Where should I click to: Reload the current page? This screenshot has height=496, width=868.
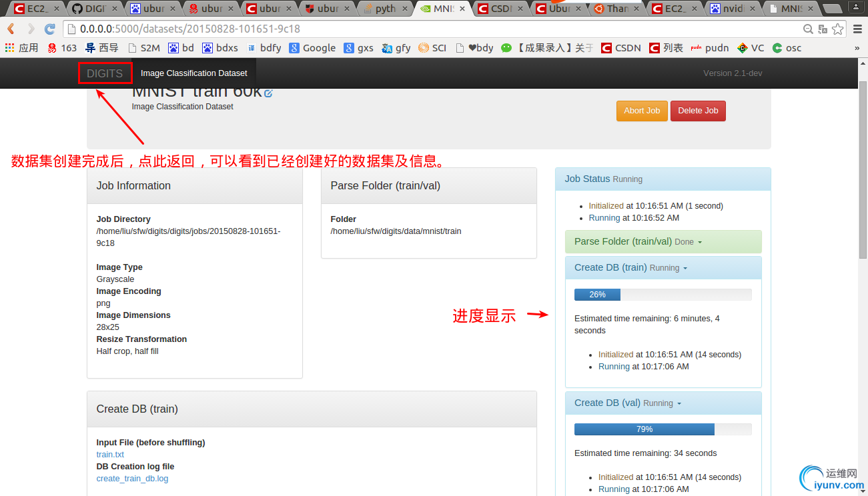50,29
